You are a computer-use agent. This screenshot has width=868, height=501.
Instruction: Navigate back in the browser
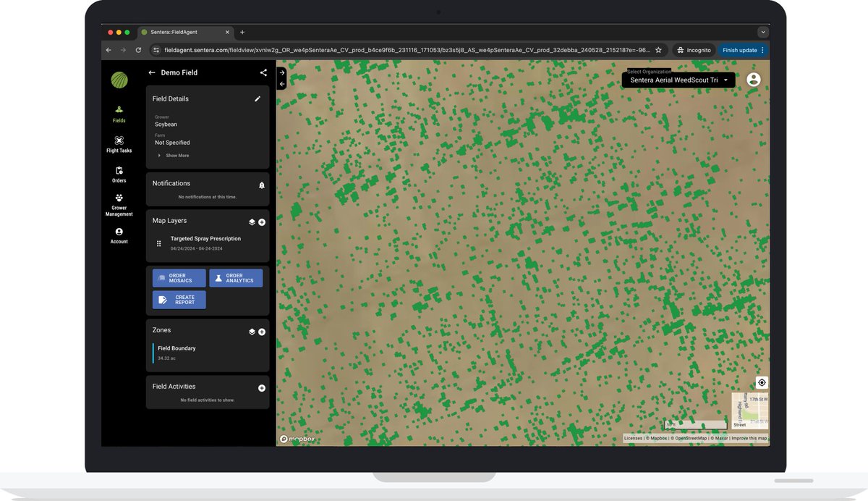coord(109,50)
